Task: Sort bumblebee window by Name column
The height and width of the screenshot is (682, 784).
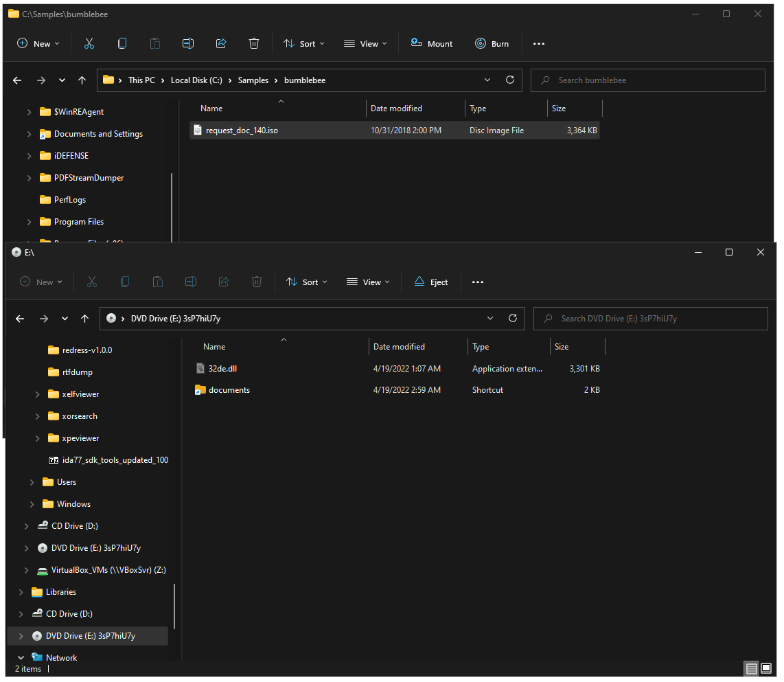Action: (x=211, y=108)
